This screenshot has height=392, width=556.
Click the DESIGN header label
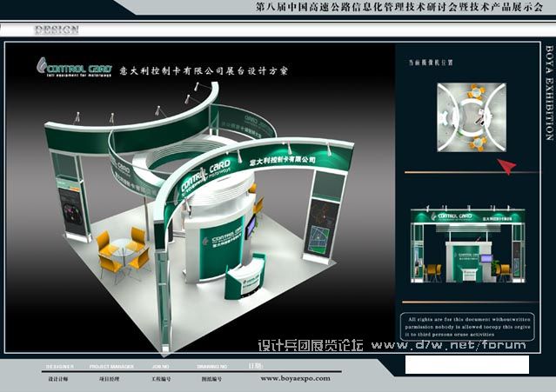pos(57,30)
